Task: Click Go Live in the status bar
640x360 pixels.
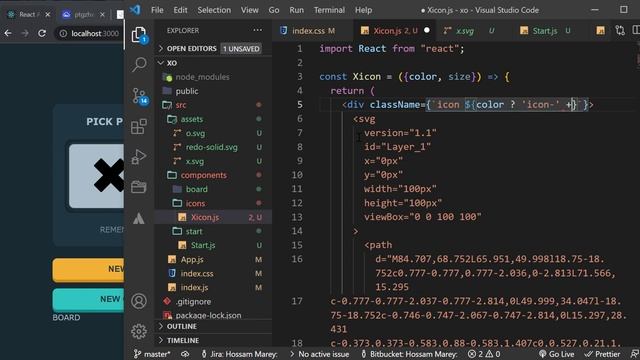Action: pos(556,354)
